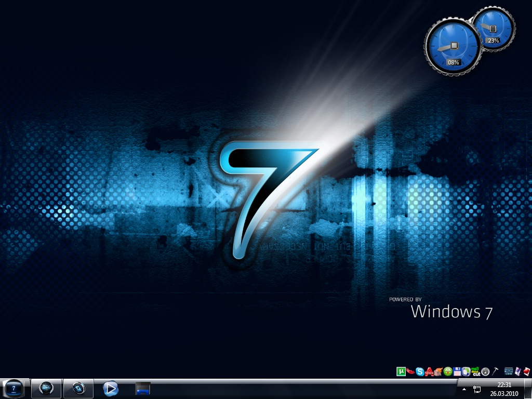Click the purple card deck icon
The height and width of the screenshot is (399, 532).
518,371
